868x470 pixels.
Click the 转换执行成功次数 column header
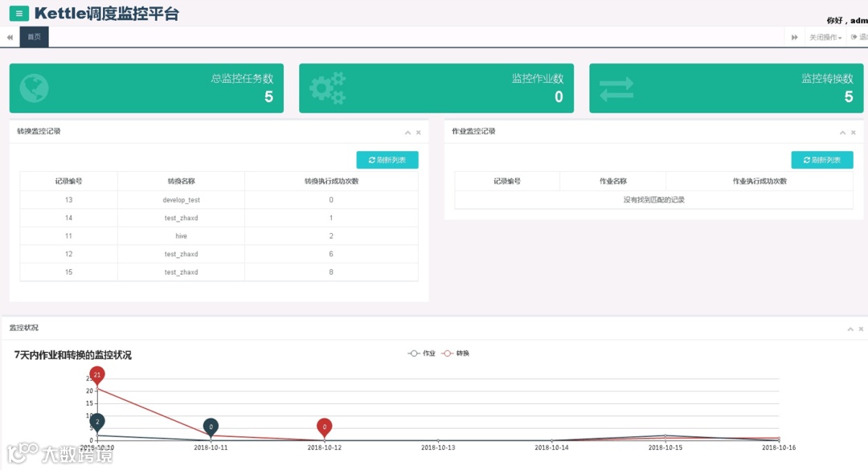point(332,181)
